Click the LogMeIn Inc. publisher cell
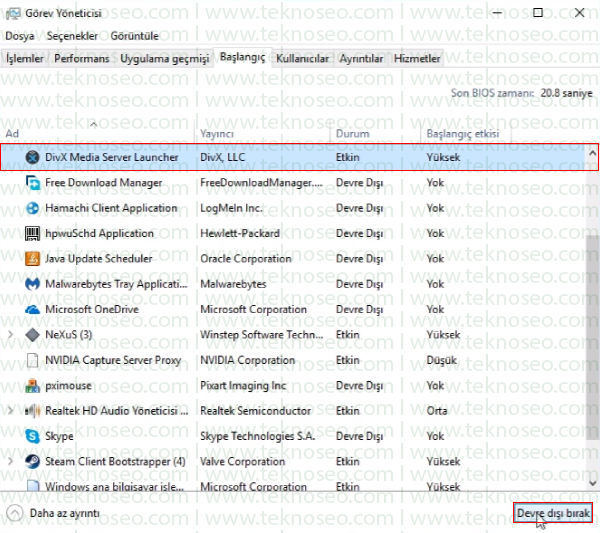Image resolution: width=600 pixels, height=533 pixels. click(231, 208)
